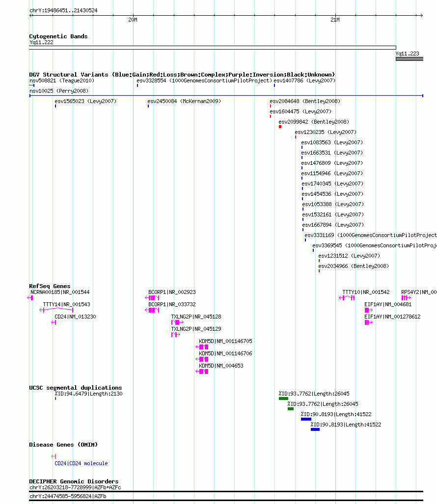The width and height of the screenshot is (437, 504).
Task: Click esv1230235 (Levy2007) label
Action: [326, 132]
